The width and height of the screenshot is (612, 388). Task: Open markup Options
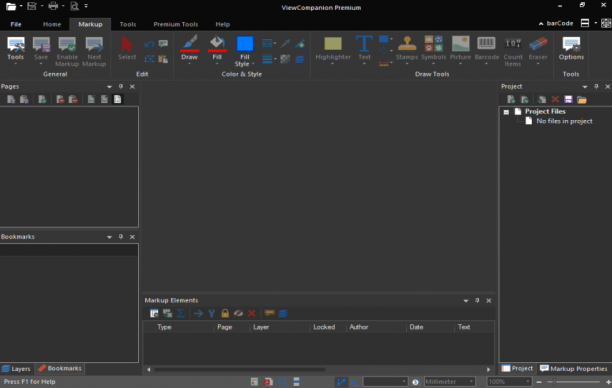point(571,48)
